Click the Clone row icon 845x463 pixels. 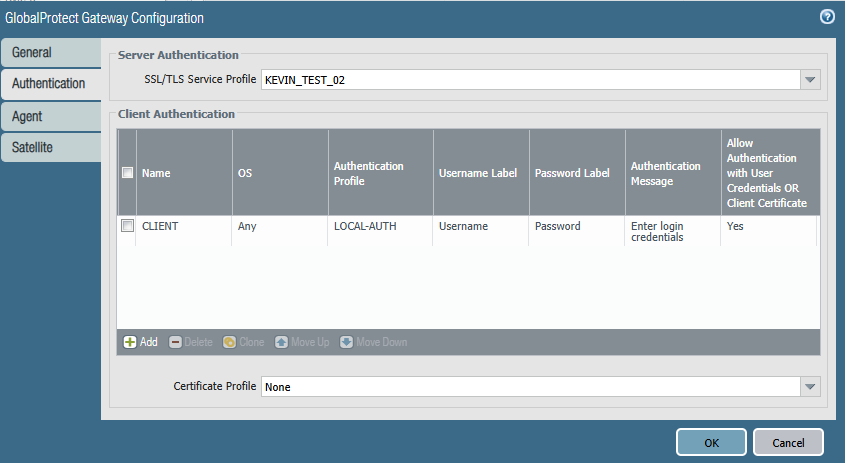click(x=229, y=342)
